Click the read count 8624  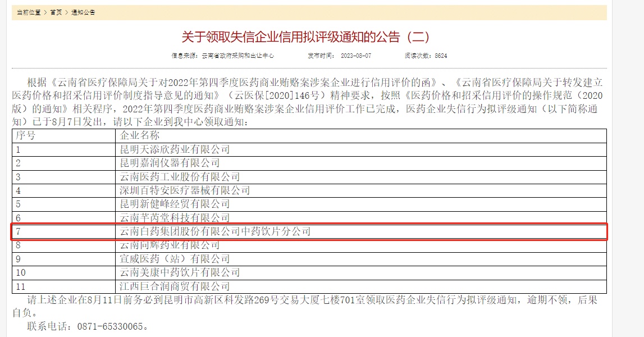(441, 56)
